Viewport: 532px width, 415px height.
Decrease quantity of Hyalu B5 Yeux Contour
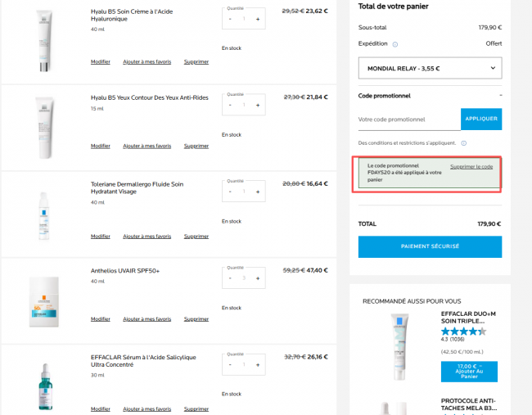coord(230,106)
